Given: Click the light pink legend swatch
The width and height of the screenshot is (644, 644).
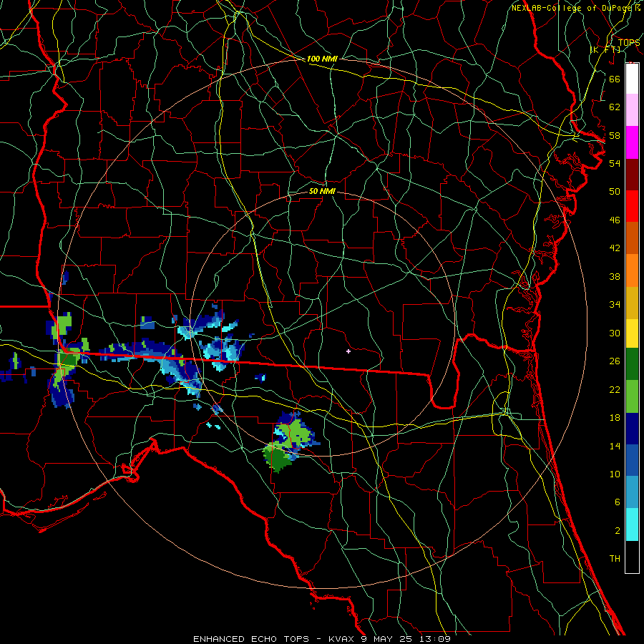Looking at the screenshot, I should (x=632, y=110).
